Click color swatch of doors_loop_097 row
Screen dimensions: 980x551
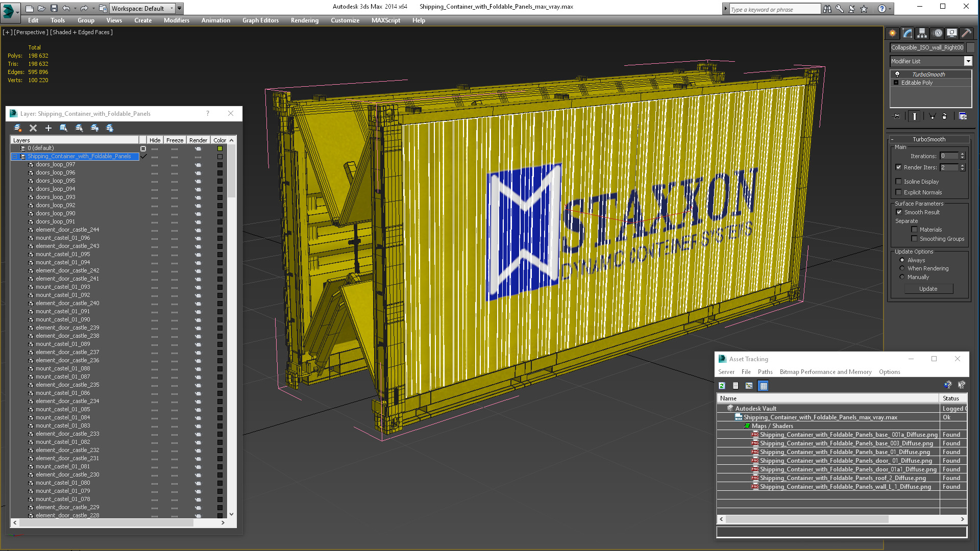[x=220, y=165]
